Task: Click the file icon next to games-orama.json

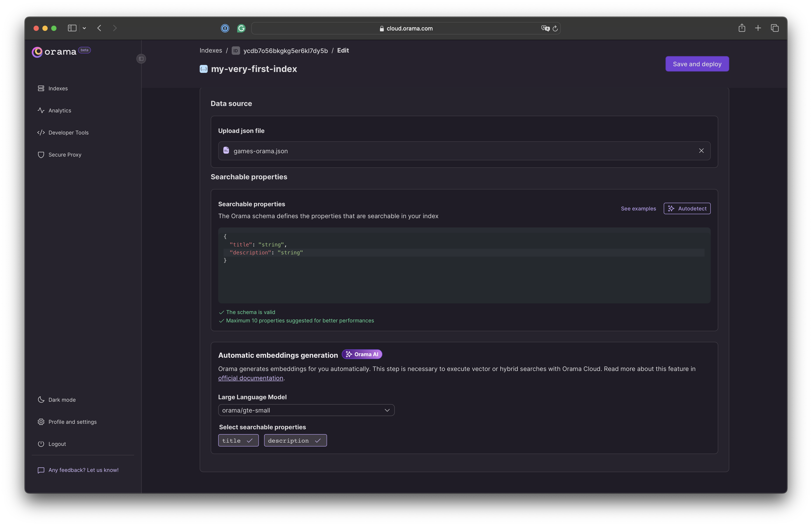Action: coord(226,150)
